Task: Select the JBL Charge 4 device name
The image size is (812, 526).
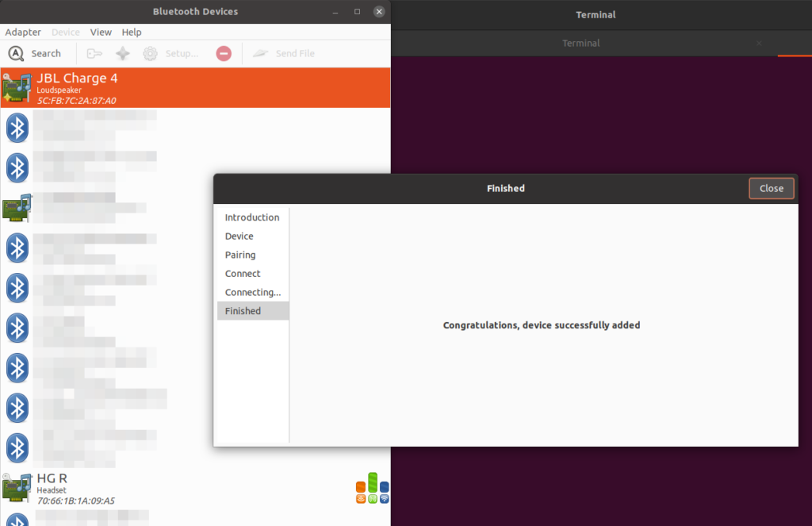Action: (77, 79)
